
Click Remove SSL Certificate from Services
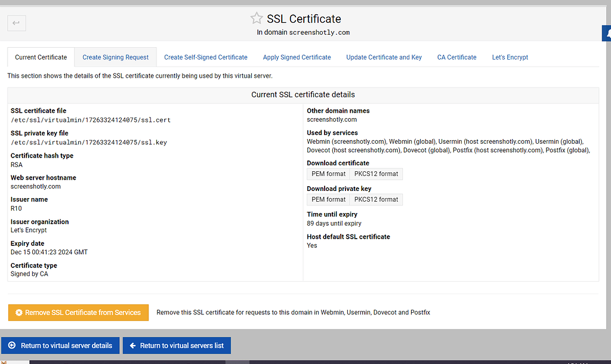coord(78,312)
